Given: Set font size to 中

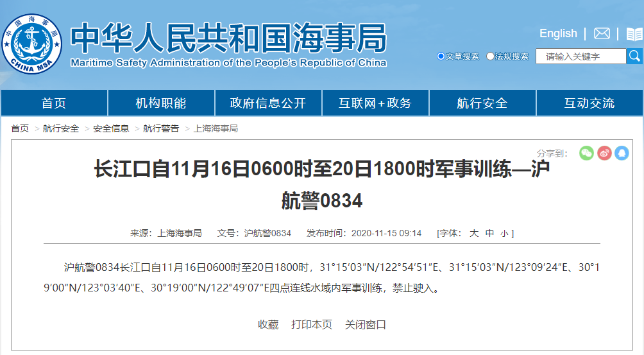Looking at the screenshot, I should [489, 234].
